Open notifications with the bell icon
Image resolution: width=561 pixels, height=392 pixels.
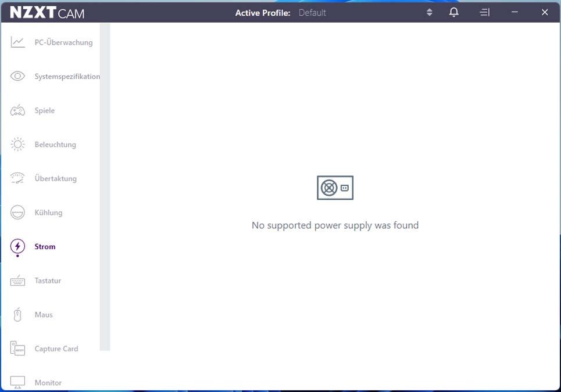click(453, 13)
